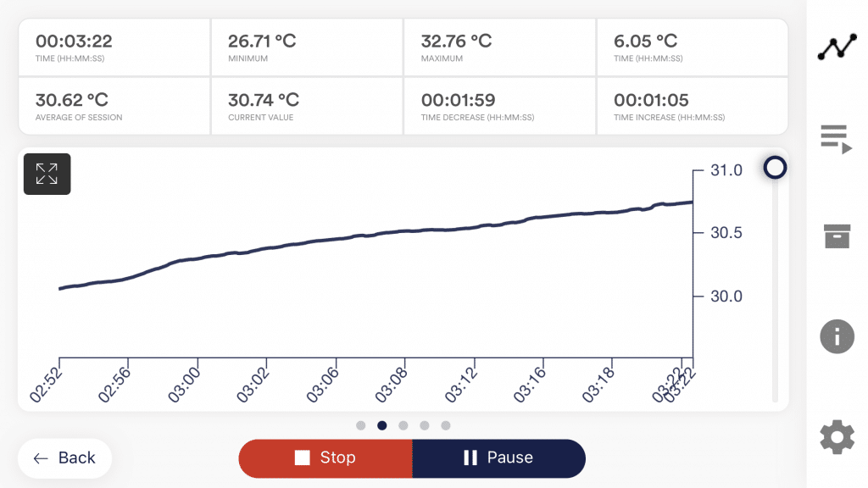Click the Maximum 32.76 °C tile

coord(499,47)
